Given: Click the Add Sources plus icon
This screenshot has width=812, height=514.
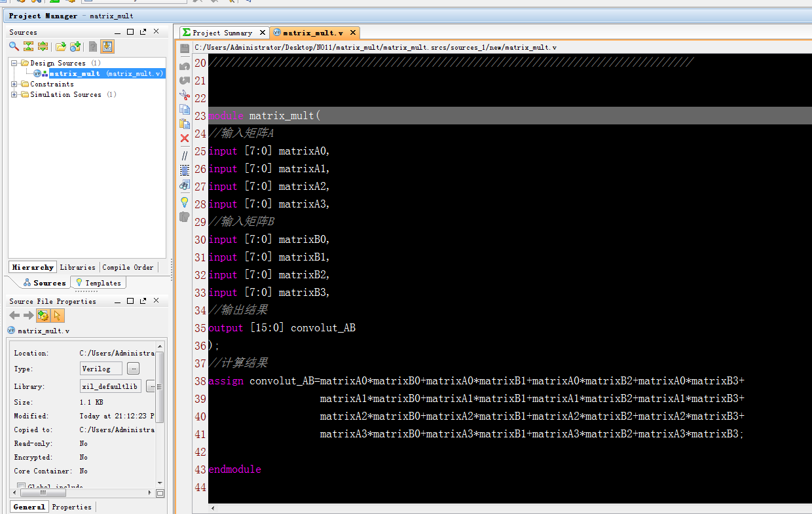Looking at the screenshot, I should [x=75, y=46].
